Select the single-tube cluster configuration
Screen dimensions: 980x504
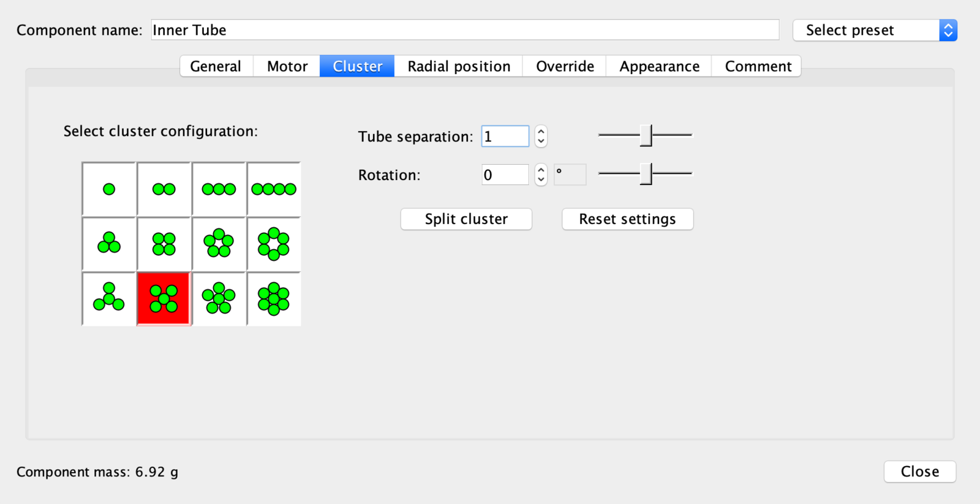point(109,189)
